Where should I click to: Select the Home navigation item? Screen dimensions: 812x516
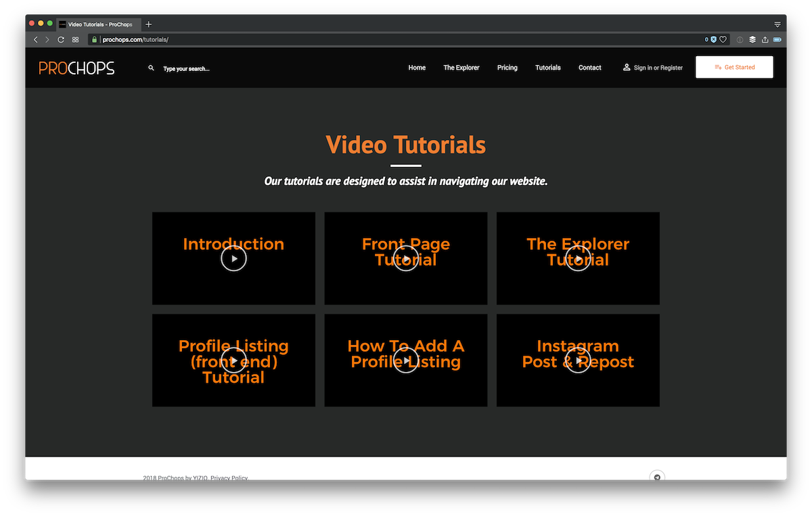pos(416,68)
